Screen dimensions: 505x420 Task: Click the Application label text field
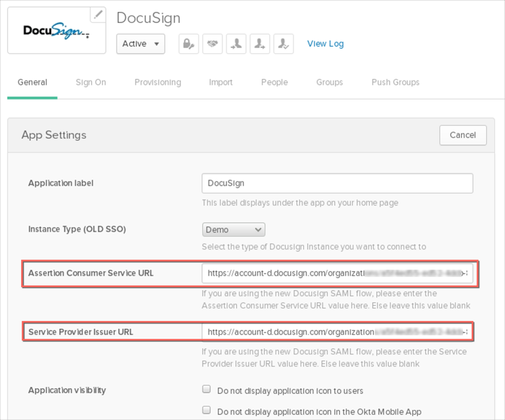coord(337,184)
